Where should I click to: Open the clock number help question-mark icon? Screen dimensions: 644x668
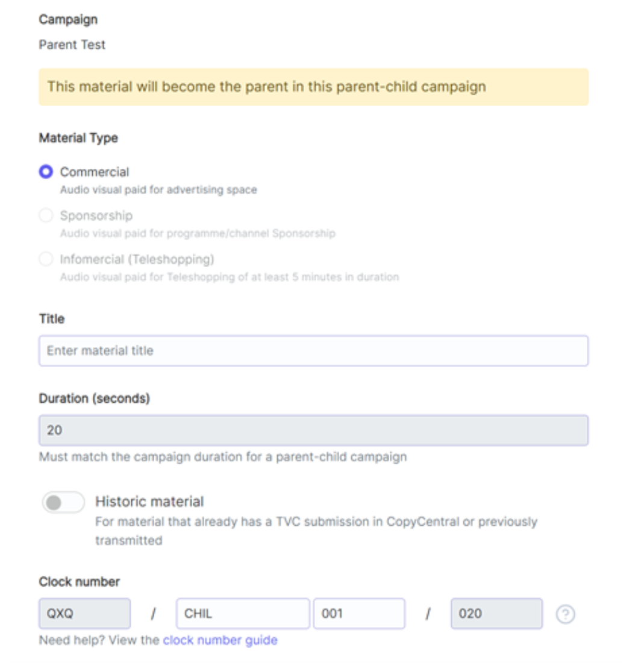tap(565, 614)
